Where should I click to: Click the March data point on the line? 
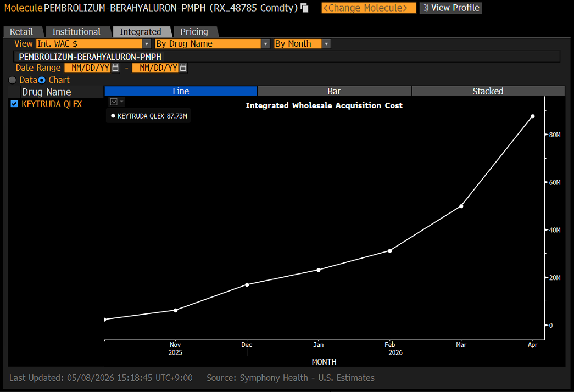point(461,206)
